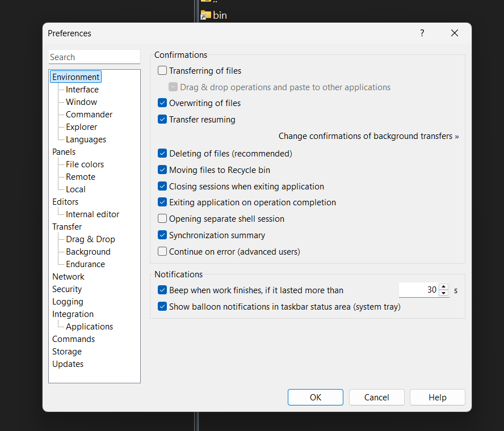Enable Transferring of files confirmation
Image resolution: width=504 pixels, height=431 pixels.
[162, 71]
